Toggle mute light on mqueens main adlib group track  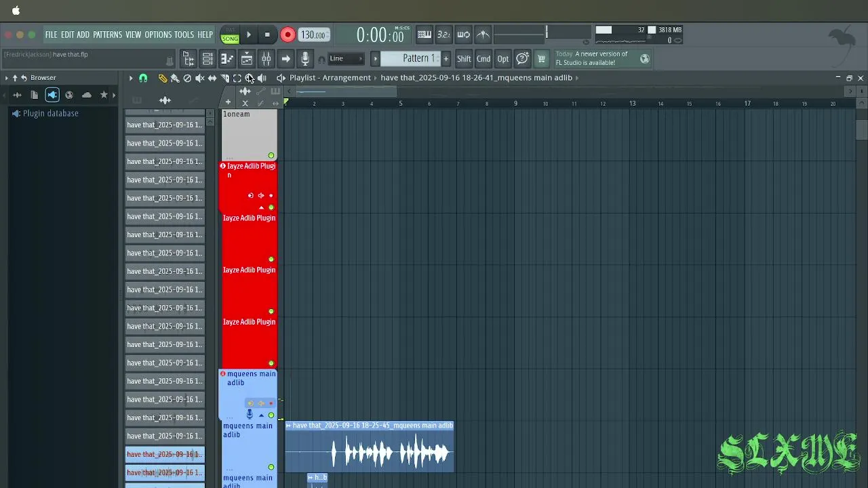271,415
